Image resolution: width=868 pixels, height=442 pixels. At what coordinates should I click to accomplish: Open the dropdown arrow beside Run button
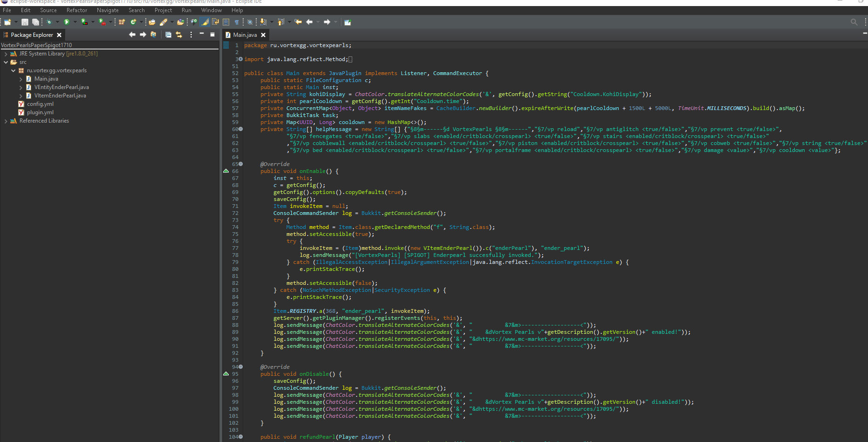click(75, 22)
